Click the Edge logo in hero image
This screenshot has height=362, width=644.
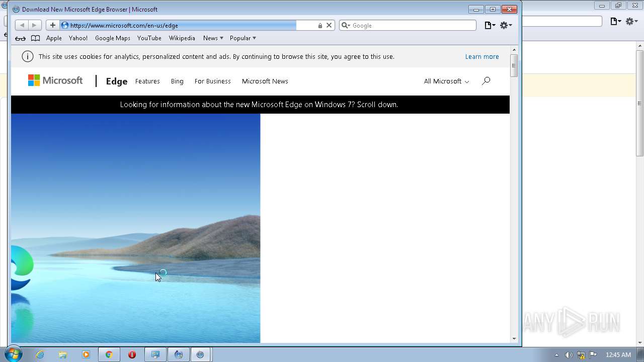click(22, 268)
